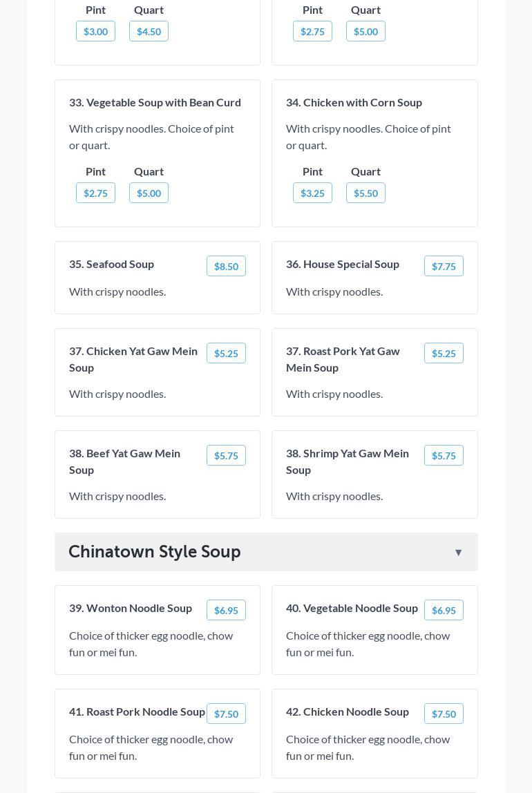
Task: Open the Seafood Soup item title
Action: coord(111,264)
